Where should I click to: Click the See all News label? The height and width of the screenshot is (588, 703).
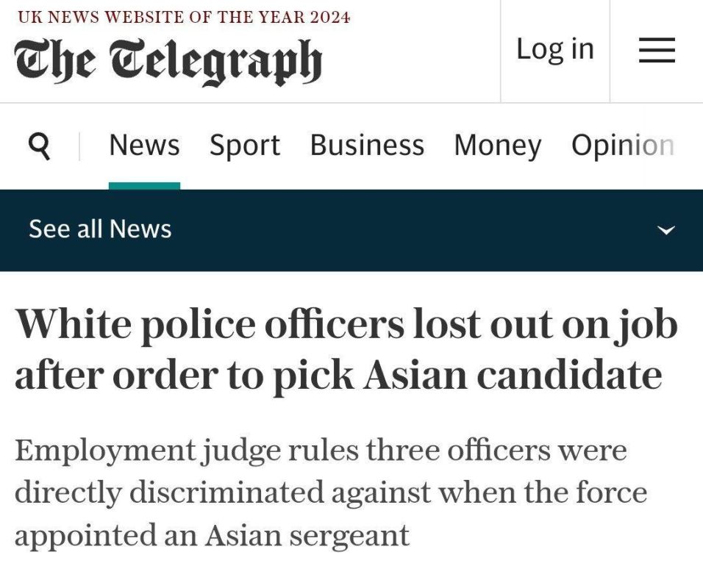(100, 229)
